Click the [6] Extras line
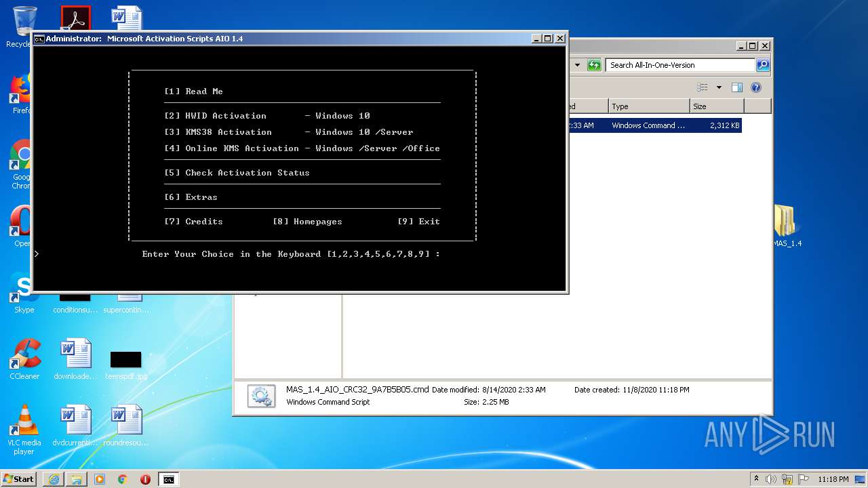 [x=191, y=197]
